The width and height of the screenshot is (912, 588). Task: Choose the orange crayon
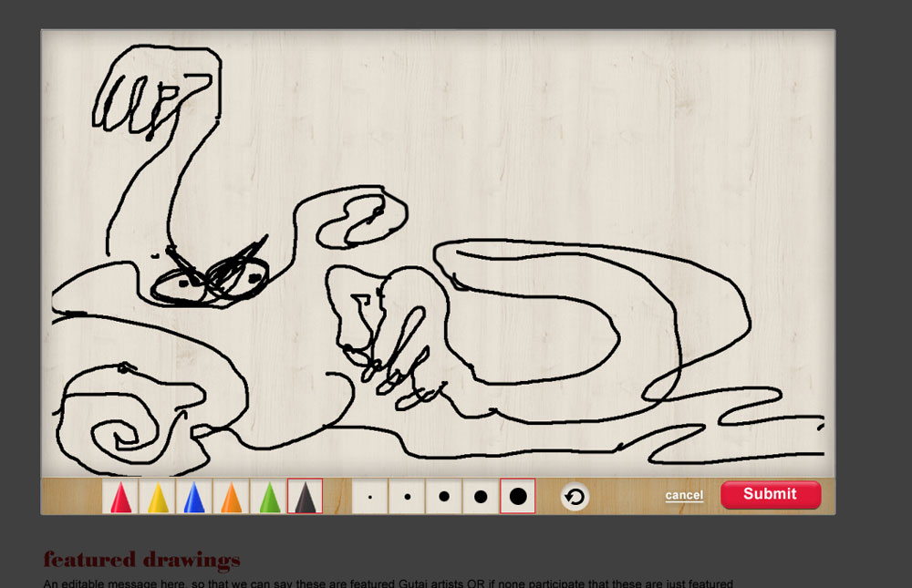[232, 497]
